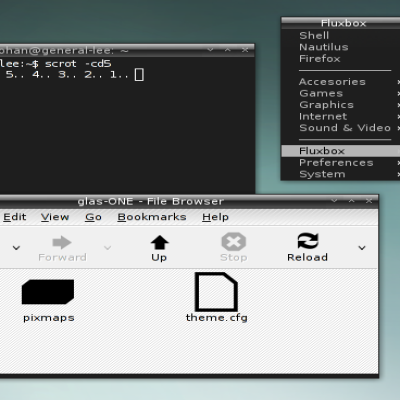
Task: Open the View menu
Action: (x=55, y=217)
